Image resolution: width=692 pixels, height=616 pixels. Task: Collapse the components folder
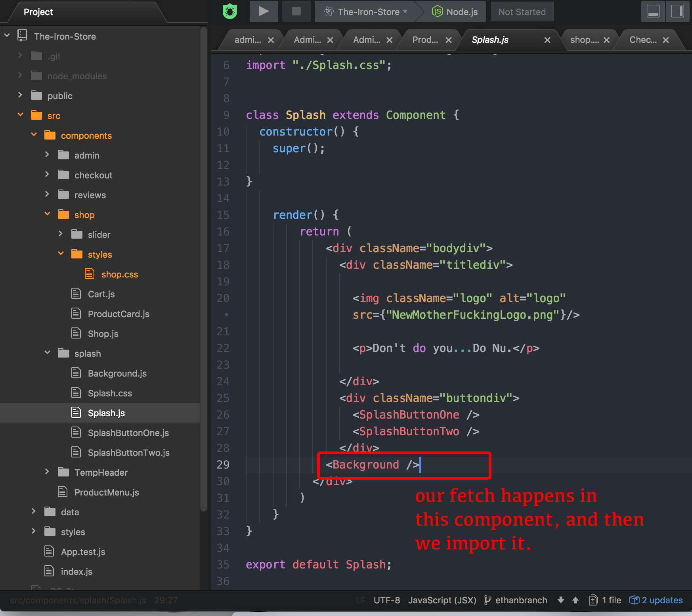click(34, 135)
